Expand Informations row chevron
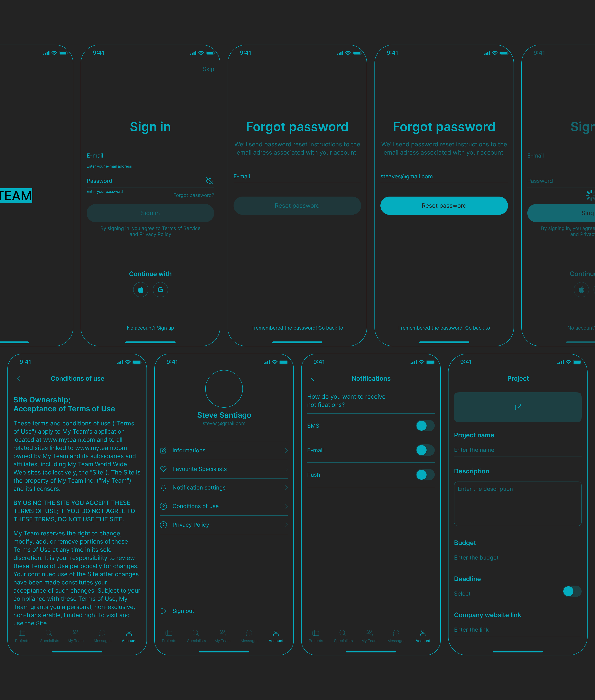This screenshot has height=700, width=595. (286, 450)
